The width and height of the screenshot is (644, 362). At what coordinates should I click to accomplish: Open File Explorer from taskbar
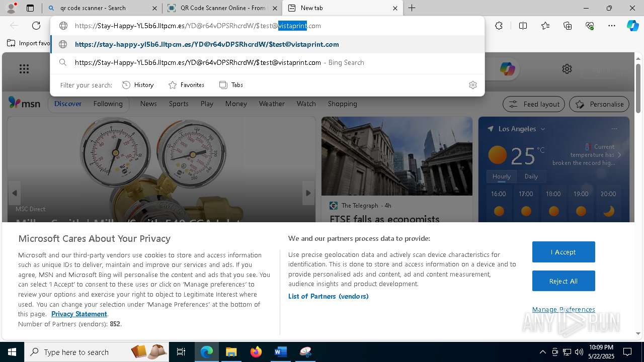231,352
